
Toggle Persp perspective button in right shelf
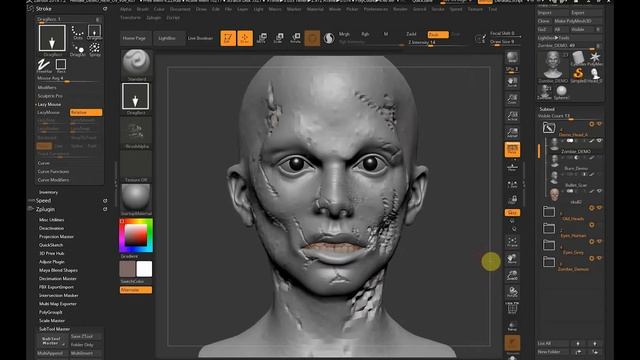(x=512, y=150)
